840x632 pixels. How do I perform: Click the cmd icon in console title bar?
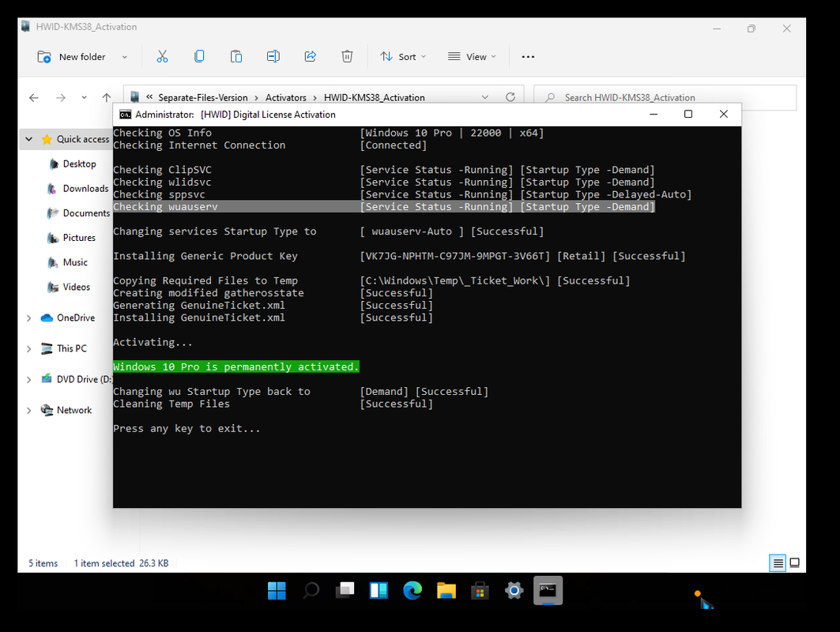(x=126, y=115)
